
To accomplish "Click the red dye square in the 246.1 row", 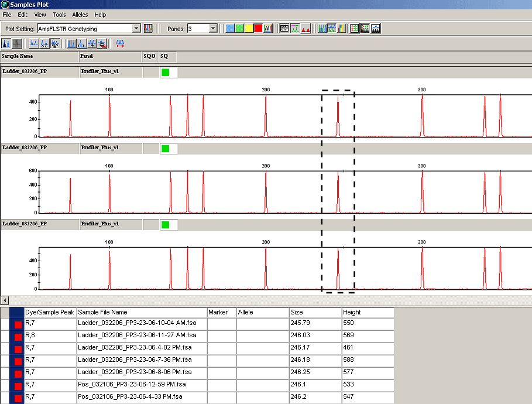I will click(18, 386).
